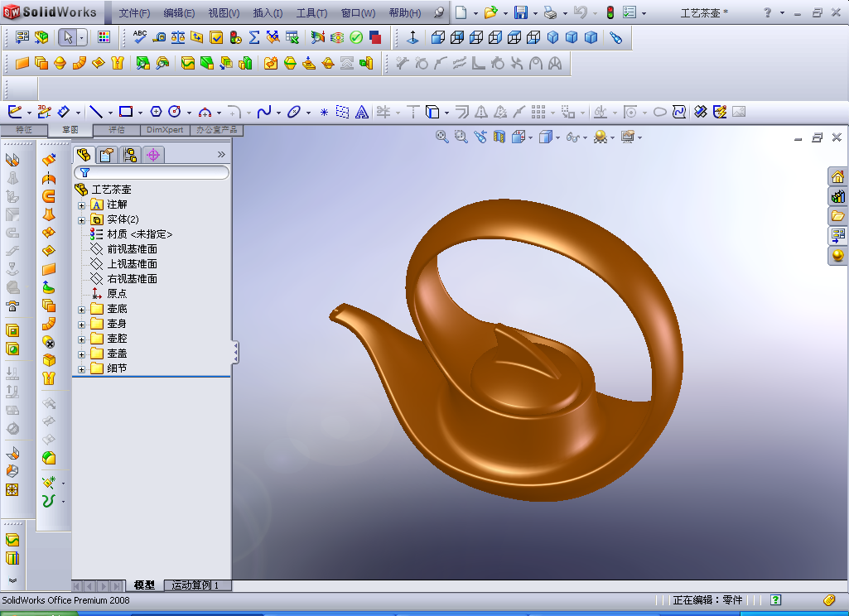Select 前视基准面 in the tree
849x616 pixels.
pyautogui.click(x=133, y=249)
